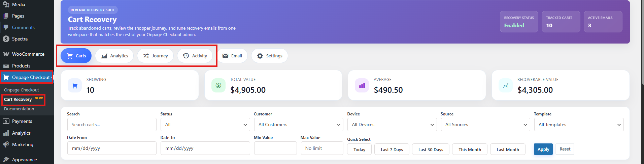Image resolution: width=644 pixels, height=164 pixels.
Task: Click the Products archive icon
Action: [6, 66]
